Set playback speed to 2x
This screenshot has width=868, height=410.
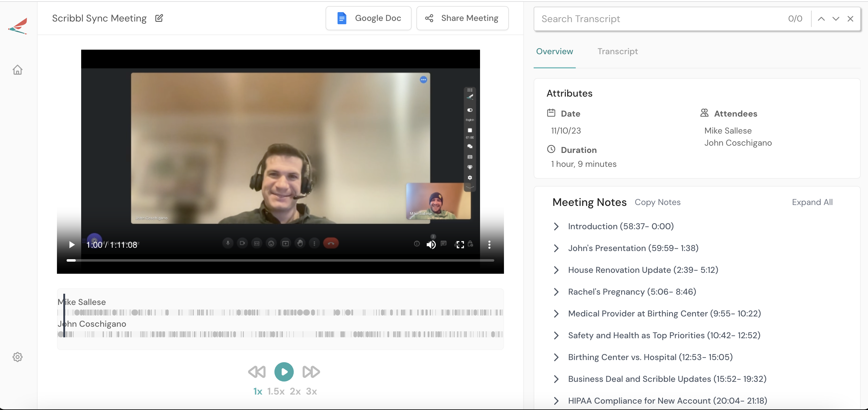(x=296, y=391)
